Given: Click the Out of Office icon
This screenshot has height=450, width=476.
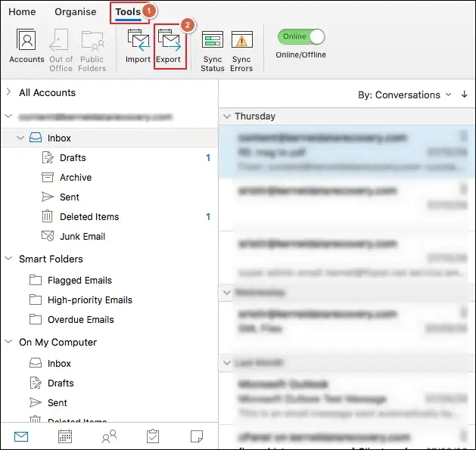Looking at the screenshot, I should [60, 39].
